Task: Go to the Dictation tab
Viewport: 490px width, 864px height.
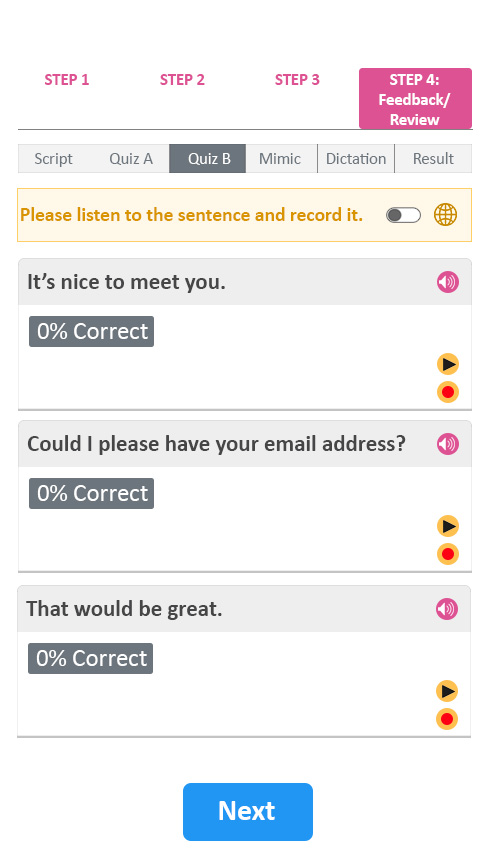Action: tap(356, 159)
